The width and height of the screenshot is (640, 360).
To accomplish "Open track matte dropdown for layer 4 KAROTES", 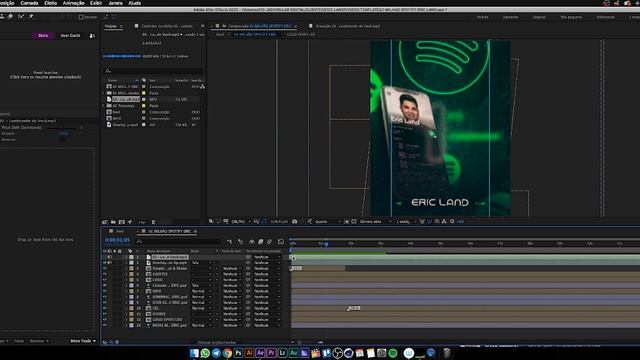I will pyautogui.click(x=232, y=274).
